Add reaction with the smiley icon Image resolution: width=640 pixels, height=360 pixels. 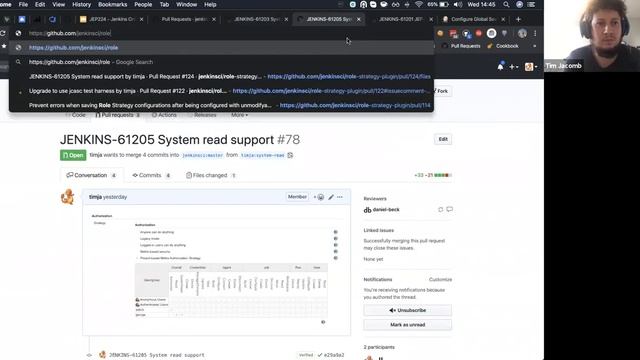pyautogui.click(x=319, y=197)
